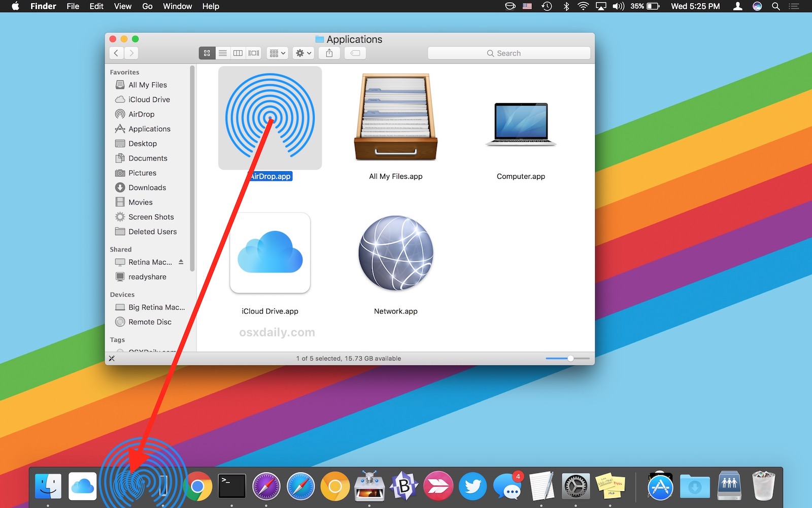812x508 pixels.
Task: Click the Edit Tags toolbar button
Action: click(x=355, y=53)
